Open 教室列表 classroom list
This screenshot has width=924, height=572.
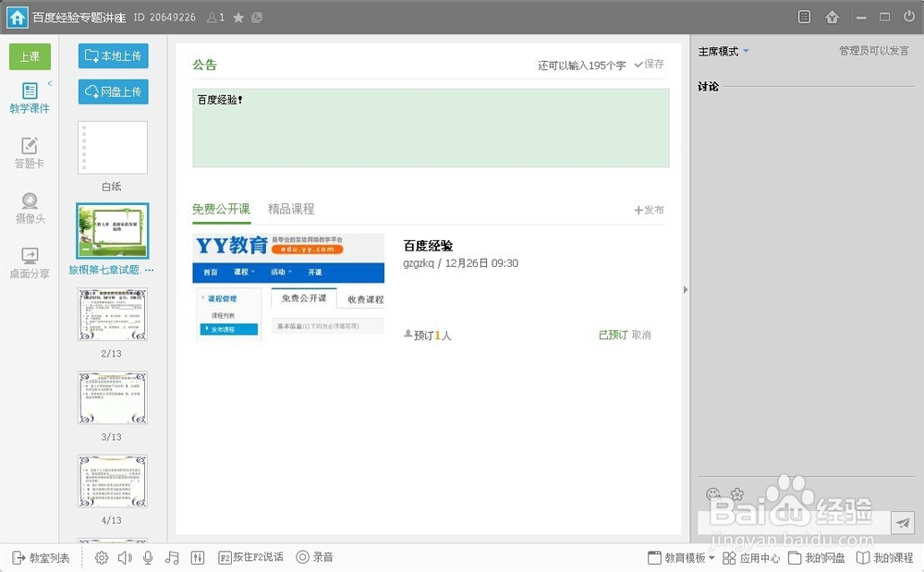(x=42, y=557)
